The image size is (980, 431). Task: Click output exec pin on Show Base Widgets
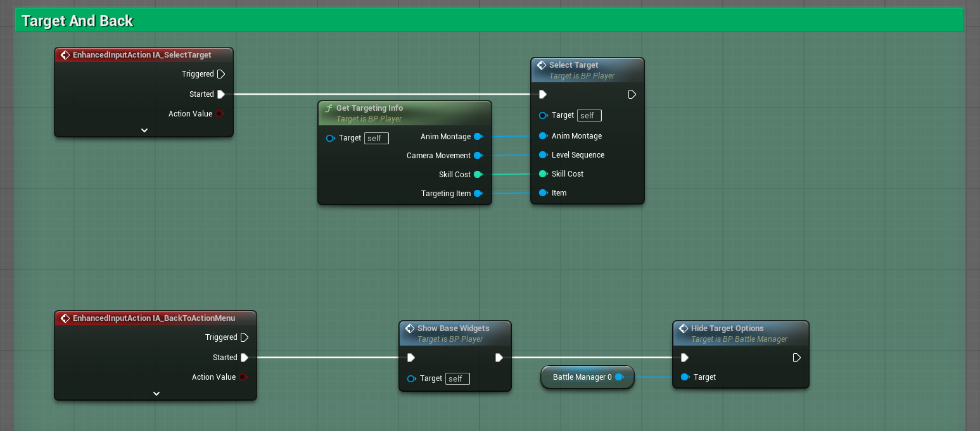[x=499, y=358]
